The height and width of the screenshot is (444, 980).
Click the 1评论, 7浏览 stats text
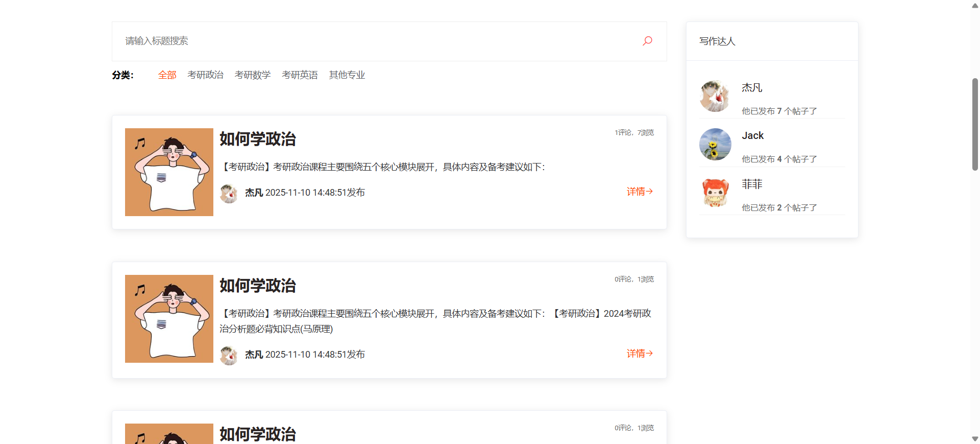click(x=634, y=132)
